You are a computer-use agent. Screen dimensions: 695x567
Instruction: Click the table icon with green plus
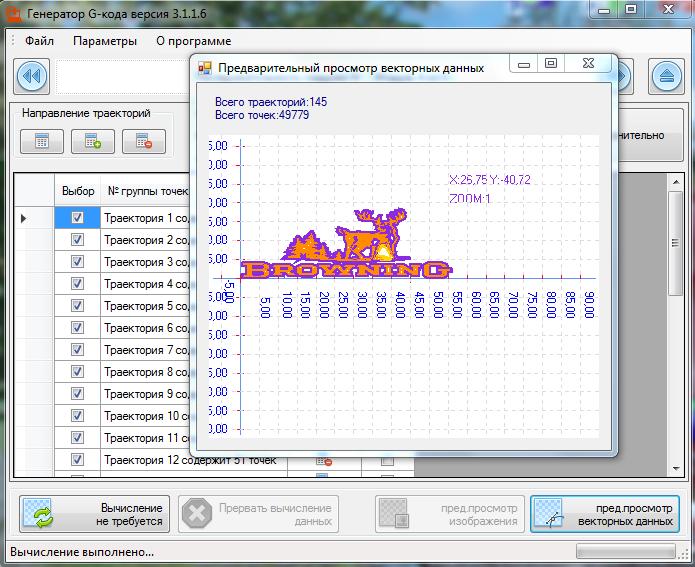93,141
